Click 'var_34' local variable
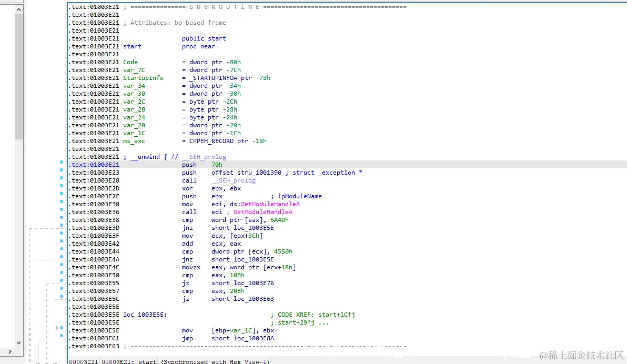Screen dimensions: 627x364 [134, 86]
